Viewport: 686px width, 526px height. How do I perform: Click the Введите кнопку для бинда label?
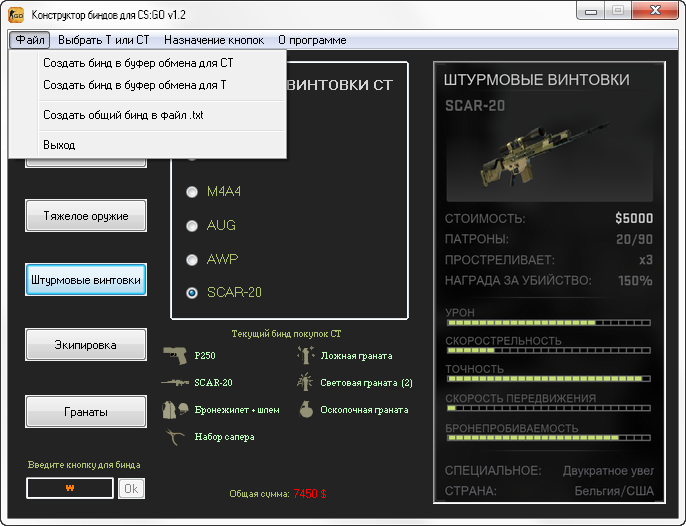[84, 465]
